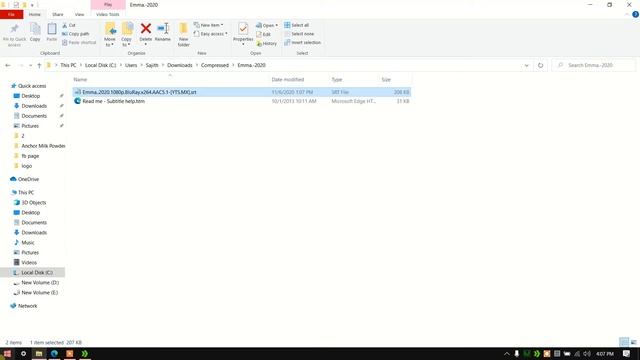Open the Windows Start menu

coord(7,353)
